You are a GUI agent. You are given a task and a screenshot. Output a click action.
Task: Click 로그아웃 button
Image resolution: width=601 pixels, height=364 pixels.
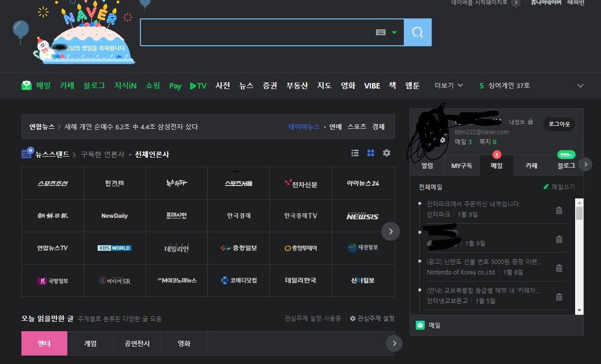559,124
